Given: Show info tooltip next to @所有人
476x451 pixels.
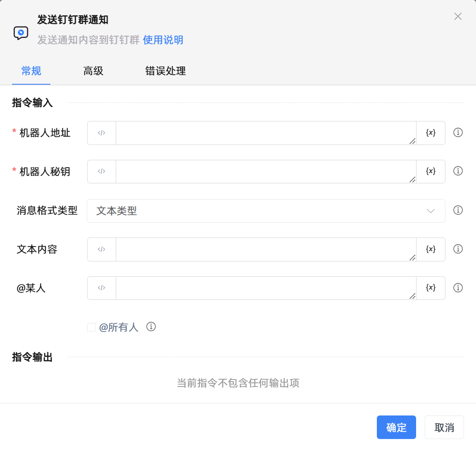Looking at the screenshot, I should pyautogui.click(x=151, y=327).
